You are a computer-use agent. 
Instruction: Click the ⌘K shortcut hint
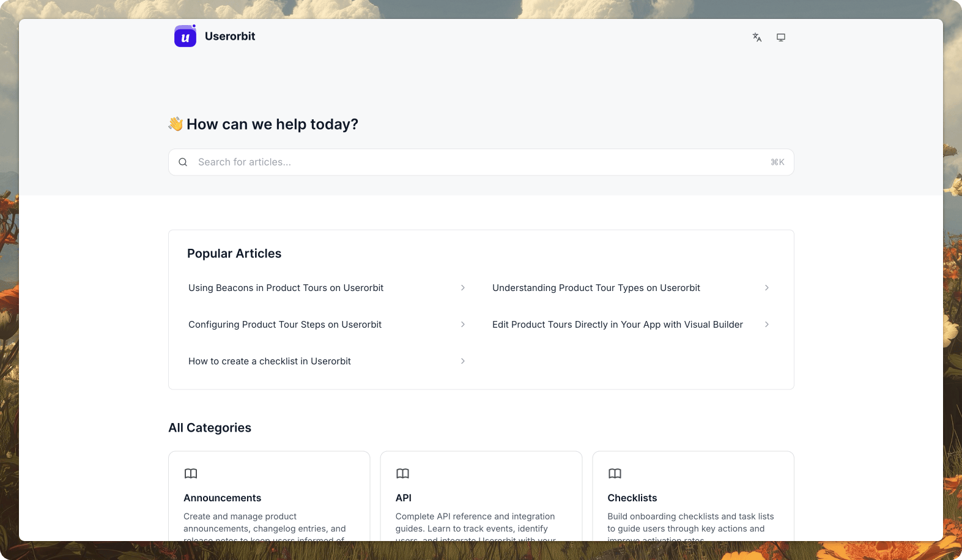pos(777,162)
